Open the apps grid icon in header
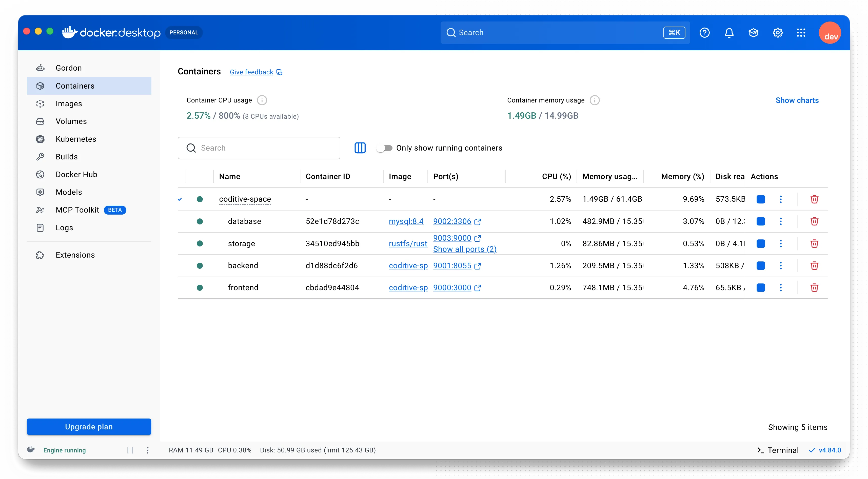868x479 pixels. 801,33
